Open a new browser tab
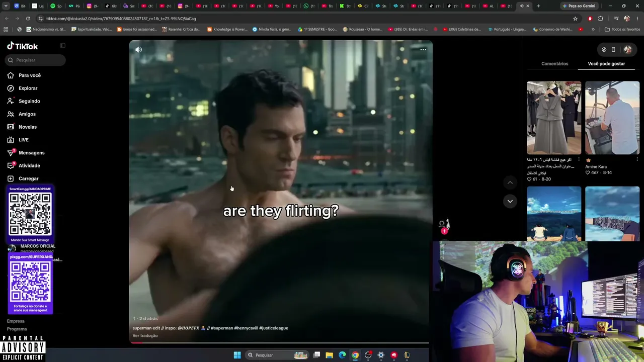 click(538, 6)
